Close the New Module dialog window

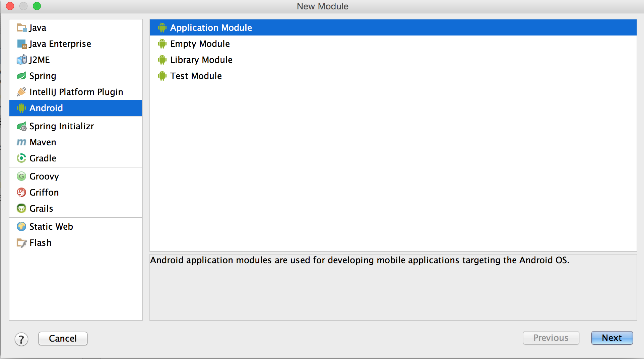(10, 6)
